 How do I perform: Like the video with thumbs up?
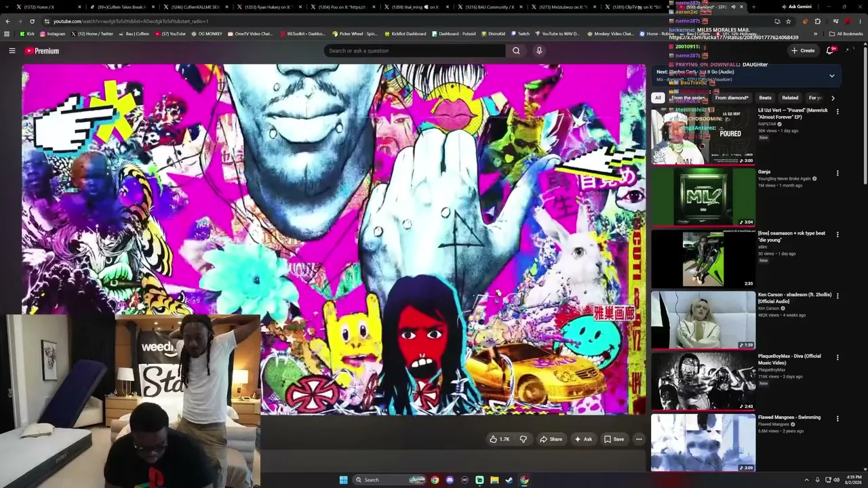(499, 439)
